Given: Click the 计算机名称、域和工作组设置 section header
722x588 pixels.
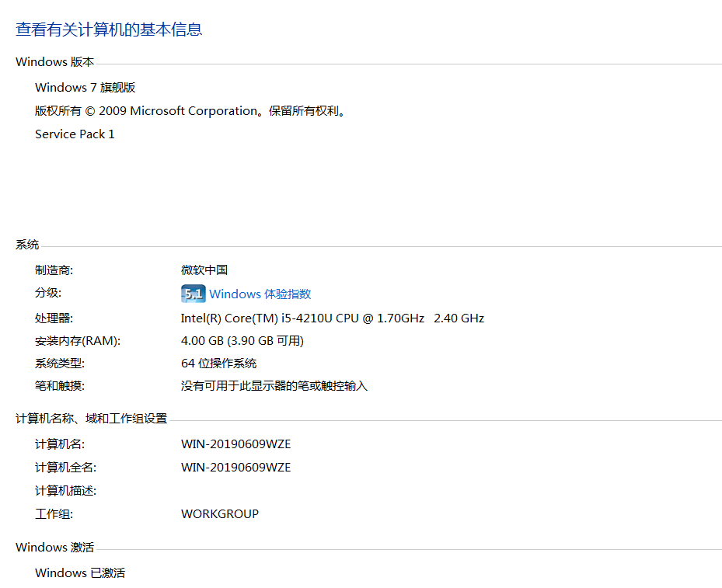Looking at the screenshot, I should click(91, 418).
